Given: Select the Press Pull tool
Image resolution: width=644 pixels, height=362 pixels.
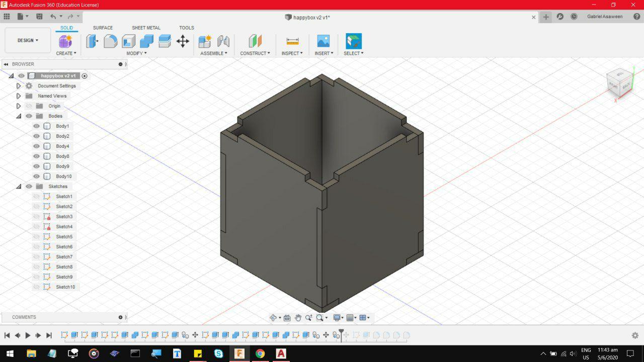Looking at the screenshot, I should (92, 41).
